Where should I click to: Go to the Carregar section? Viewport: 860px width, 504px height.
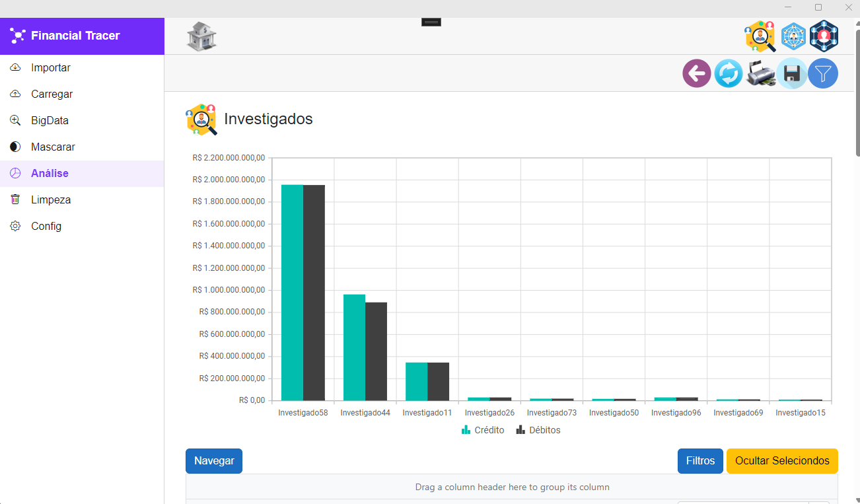click(x=52, y=94)
